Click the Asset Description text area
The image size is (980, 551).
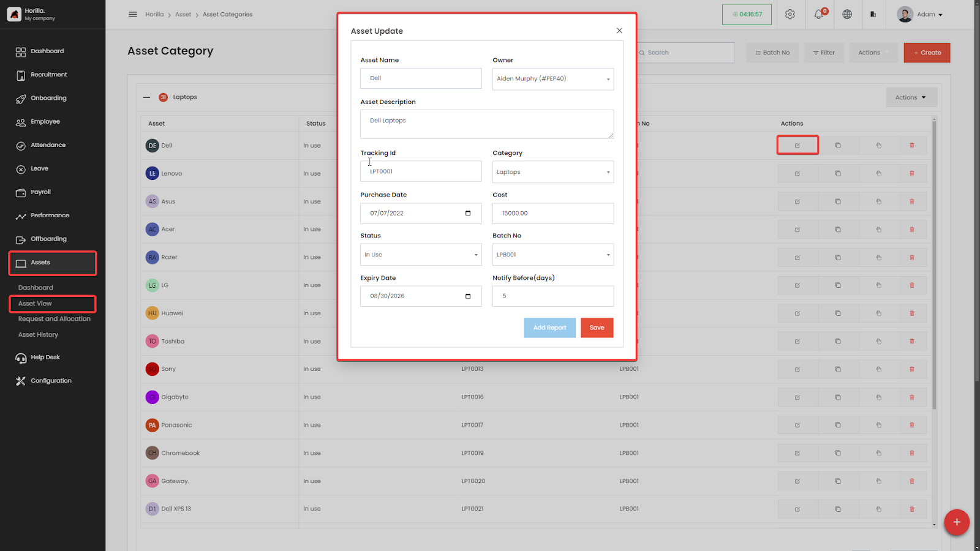[487, 124]
